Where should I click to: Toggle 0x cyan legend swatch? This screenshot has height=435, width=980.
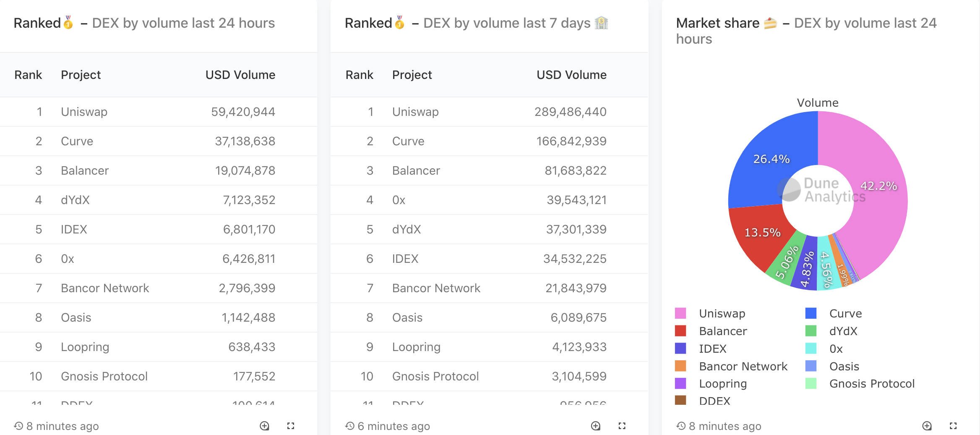(x=811, y=349)
